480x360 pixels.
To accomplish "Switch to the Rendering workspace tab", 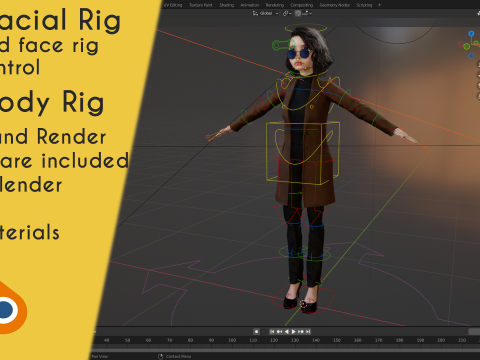I will click(x=275, y=5).
